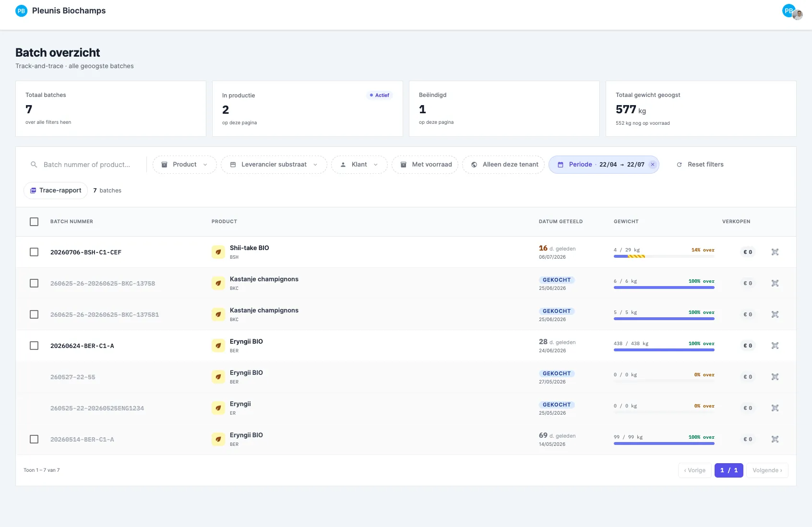The width and height of the screenshot is (812, 527).
Task: Click the '14% over' weight label
Action: (x=703, y=250)
